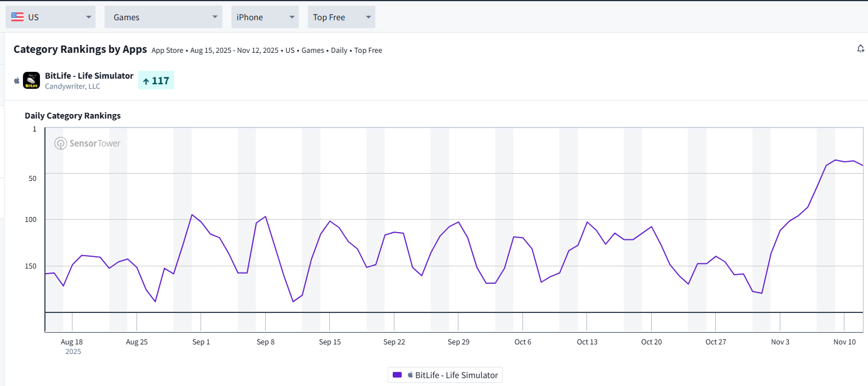Image resolution: width=868 pixels, height=386 pixels.
Task: Expand the Games category dropdown
Action: [163, 17]
